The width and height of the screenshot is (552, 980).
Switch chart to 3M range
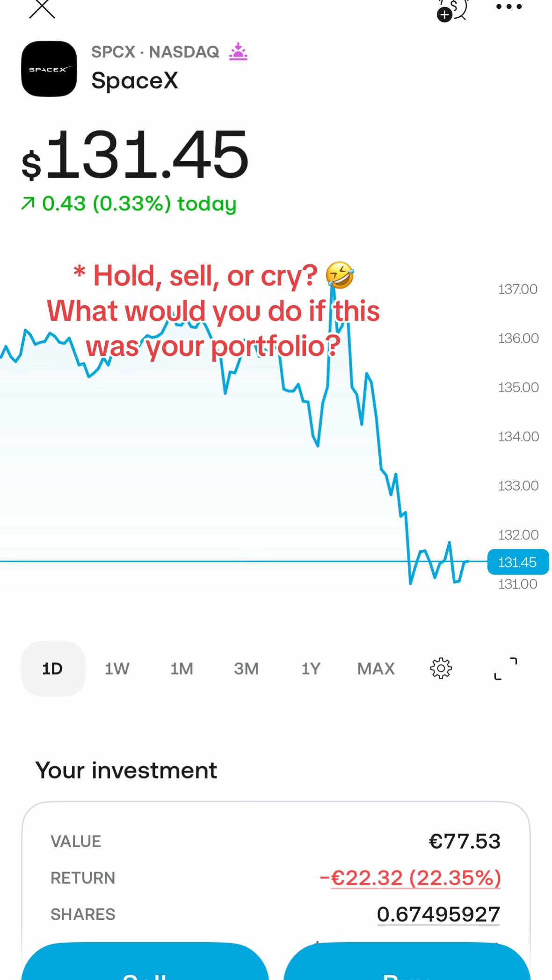[x=247, y=669]
